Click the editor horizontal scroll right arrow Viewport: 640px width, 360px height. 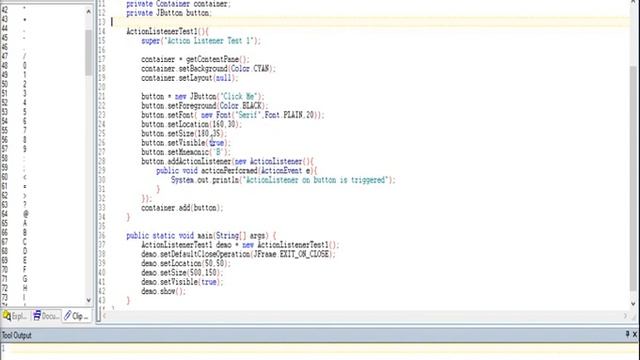click(625, 316)
